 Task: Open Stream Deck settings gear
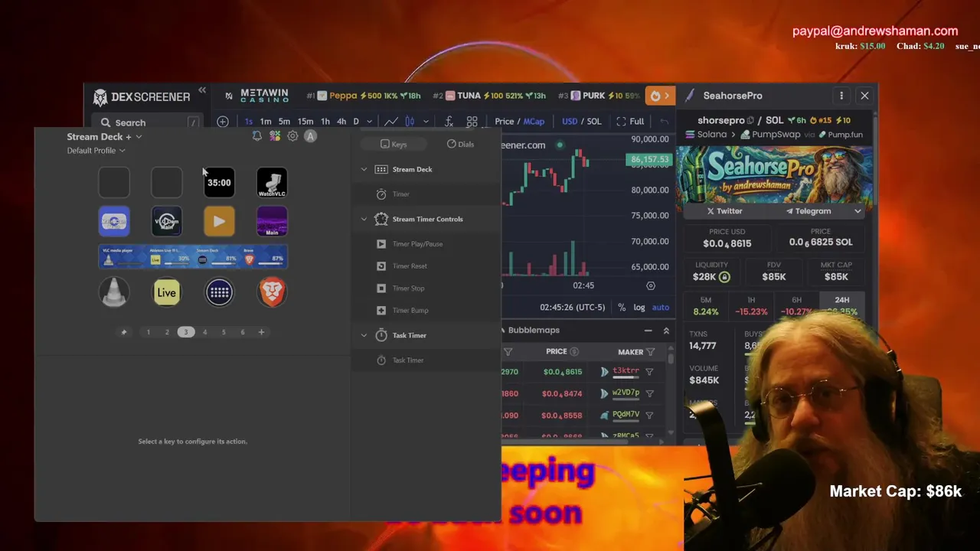292,136
